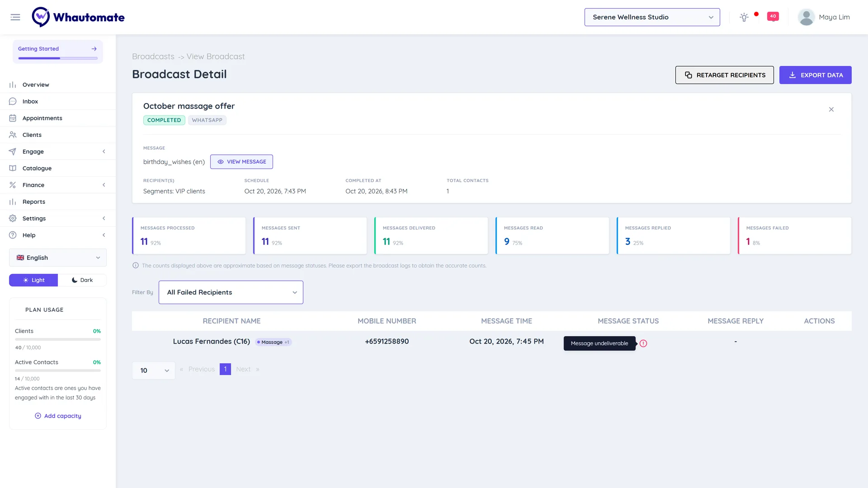Click the Previous pagination link
This screenshot has width=868, height=488.
point(202,369)
